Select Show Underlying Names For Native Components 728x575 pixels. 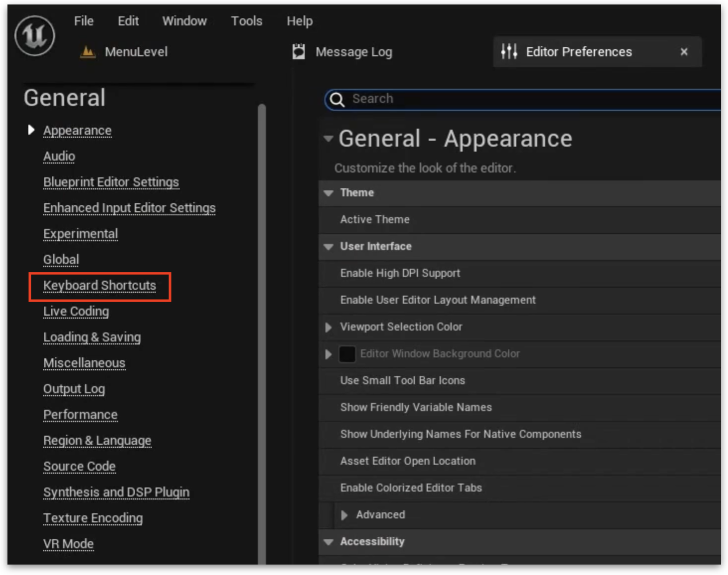click(520, 434)
